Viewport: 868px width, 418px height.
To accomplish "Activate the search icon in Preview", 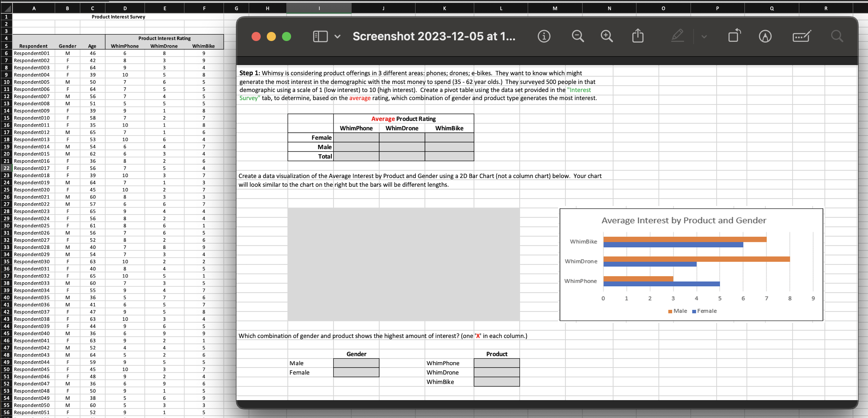I will 837,36.
